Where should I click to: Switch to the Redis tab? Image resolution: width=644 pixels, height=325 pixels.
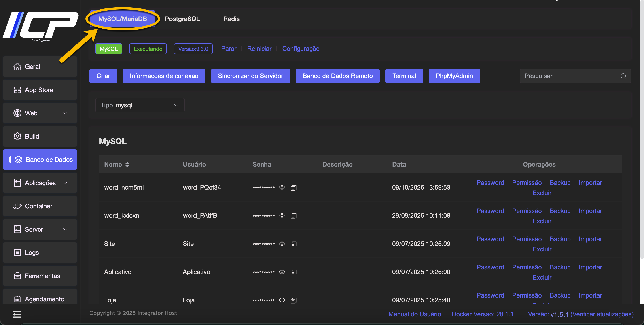(231, 19)
